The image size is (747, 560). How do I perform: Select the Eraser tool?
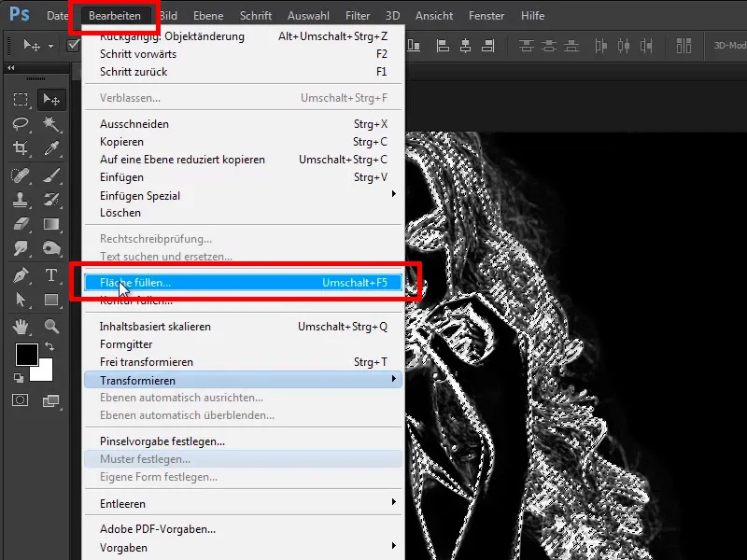(21, 224)
